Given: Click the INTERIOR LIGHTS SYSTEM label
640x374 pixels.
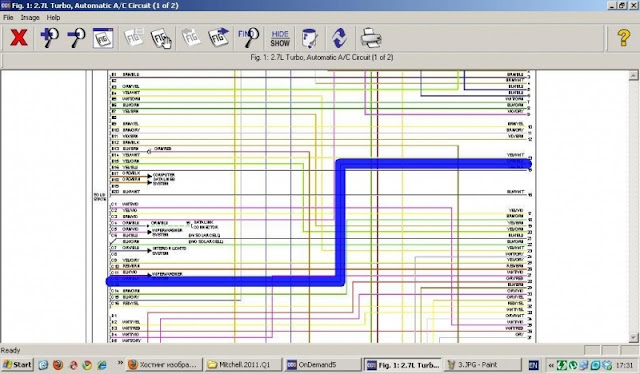Looking at the screenshot, I should click(x=169, y=250).
